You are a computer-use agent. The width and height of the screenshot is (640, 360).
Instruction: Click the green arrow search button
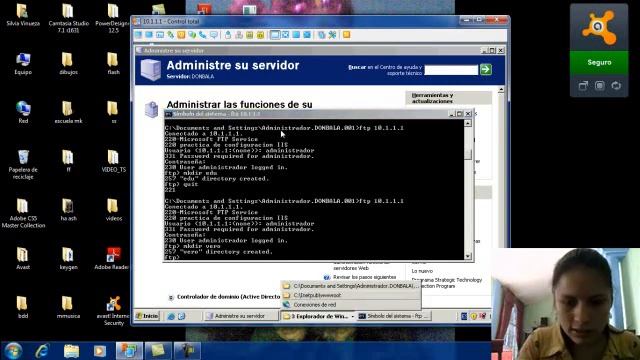point(486,69)
